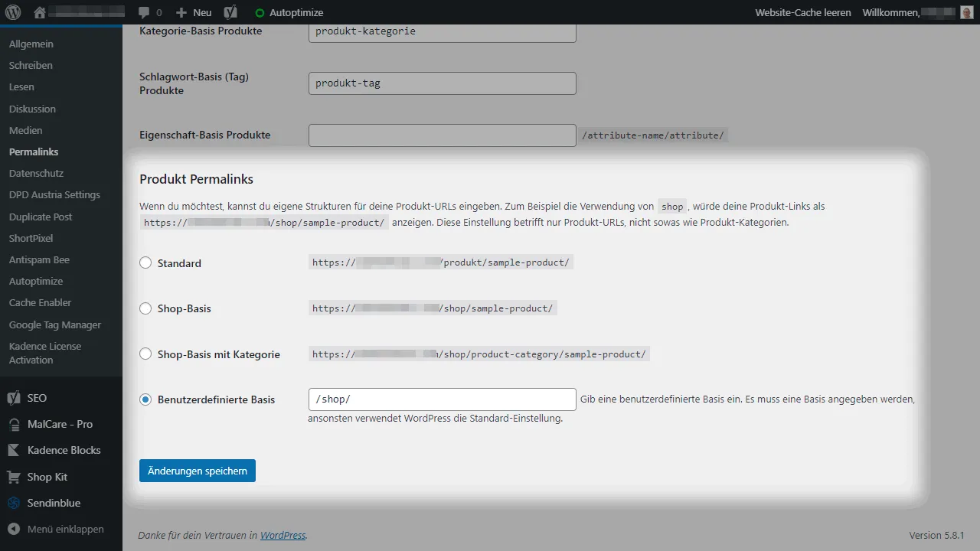This screenshot has width=980, height=551.
Task: Click the collapse menu arrow icon
Action: coord(13,529)
